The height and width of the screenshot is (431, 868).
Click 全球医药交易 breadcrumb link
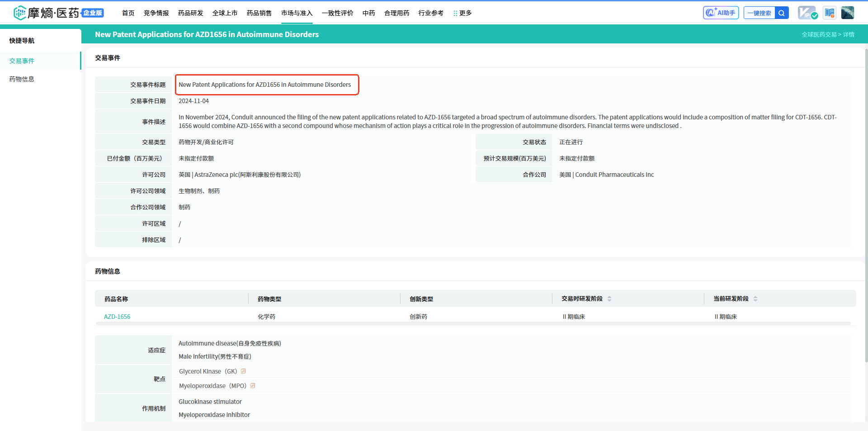(x=819, y=34)
